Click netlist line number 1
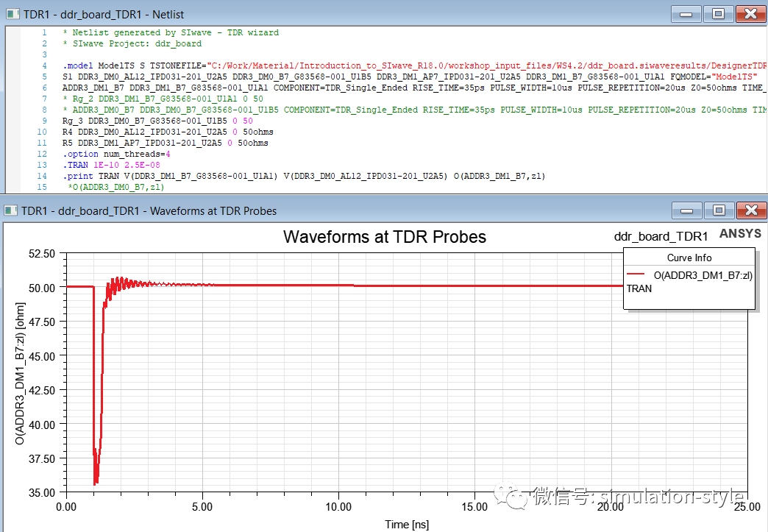This screenshot has height=532, width=768. [x=44, y=32]
